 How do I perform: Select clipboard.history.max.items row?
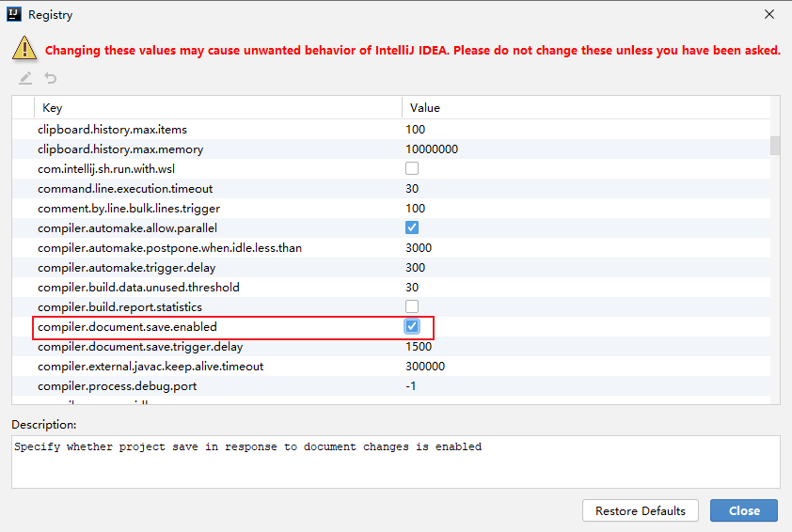(112, 130)
